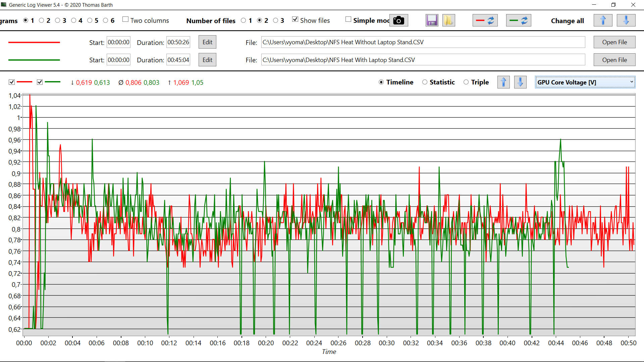The height and width of the screenshot is (362, 644).
Task: Click the red line swap icon
Action: pos(485,20)
